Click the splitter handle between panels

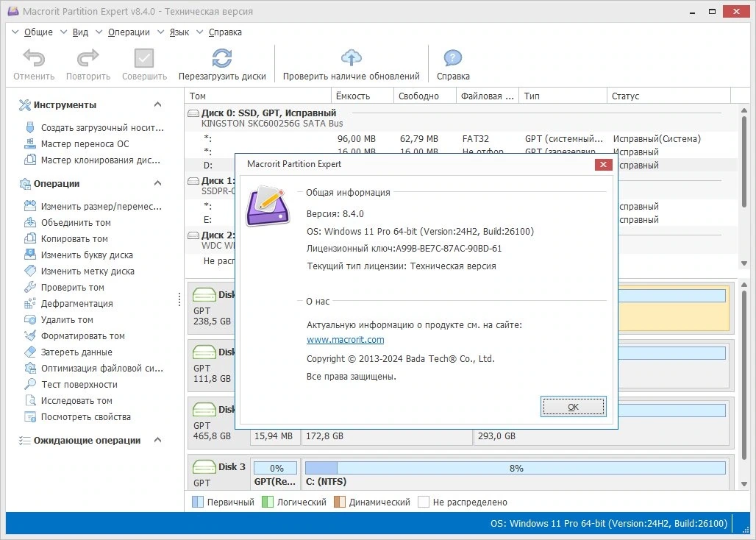pos(179,299)
